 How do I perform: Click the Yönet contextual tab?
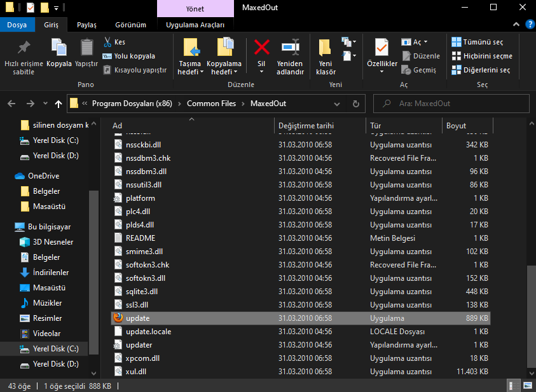tap(195, 8)
